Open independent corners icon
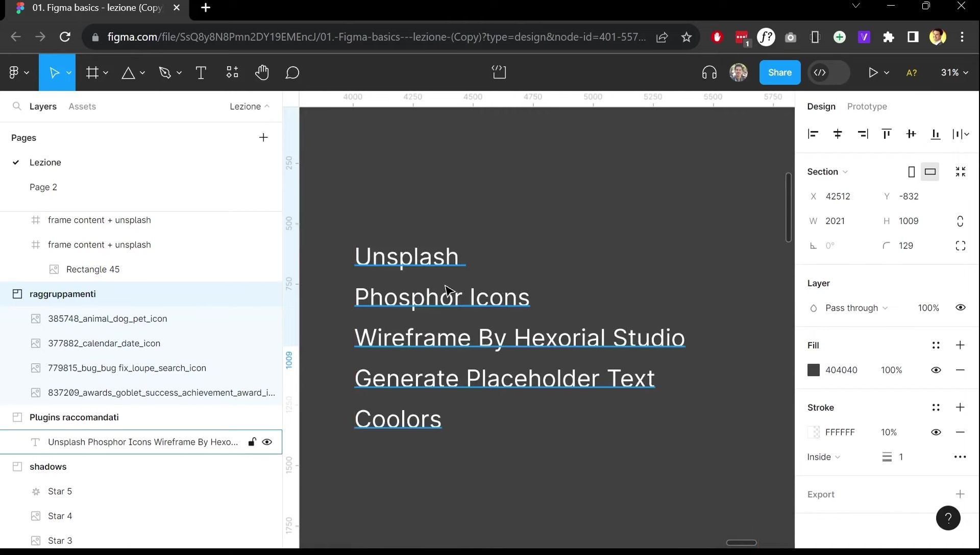The width and height of the screenshot is (980, 555). pyautogui.click(x=961, y=246)
